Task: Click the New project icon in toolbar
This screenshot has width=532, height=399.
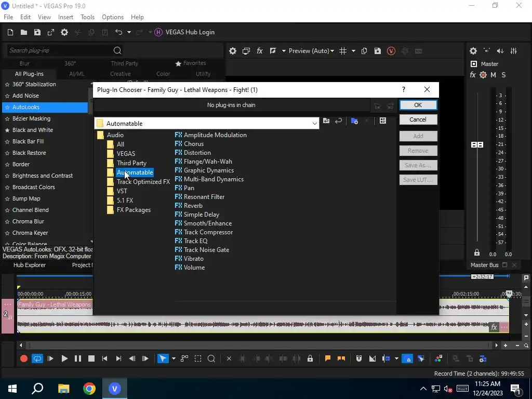Action: coord(10,32)
